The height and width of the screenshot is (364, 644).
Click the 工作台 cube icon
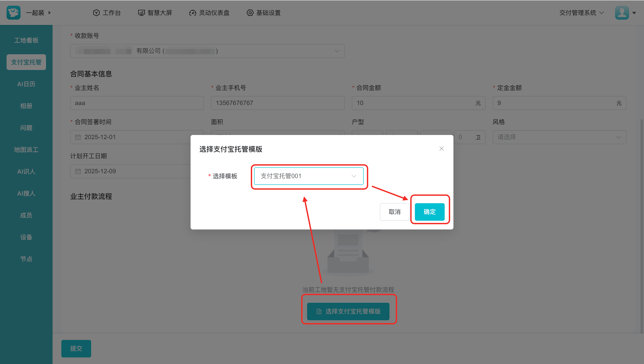tap(96, 13)
